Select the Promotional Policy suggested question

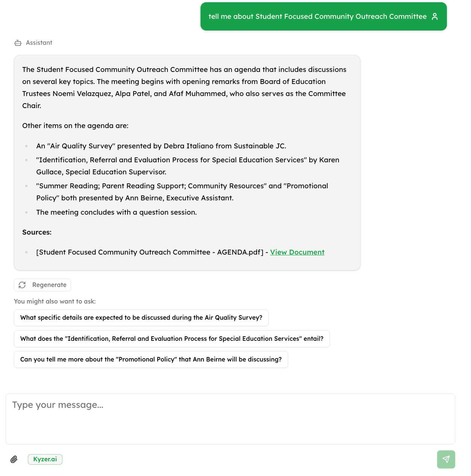tap(151, 359)
